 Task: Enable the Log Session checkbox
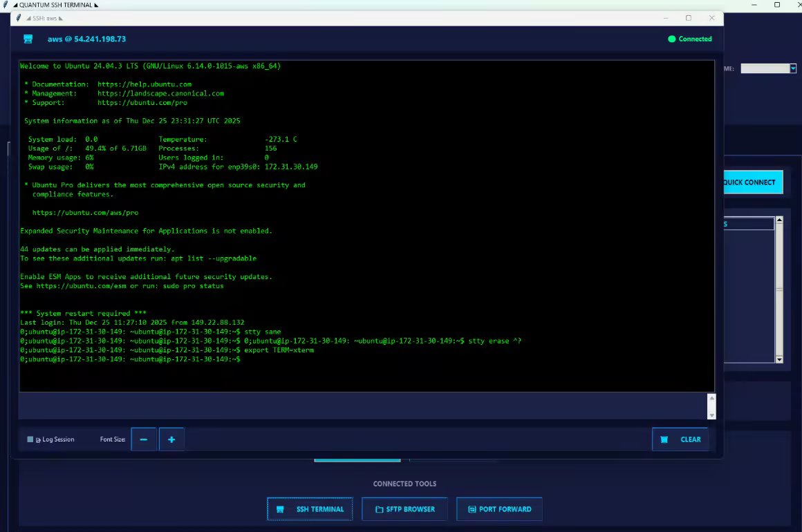click(30, 439)
